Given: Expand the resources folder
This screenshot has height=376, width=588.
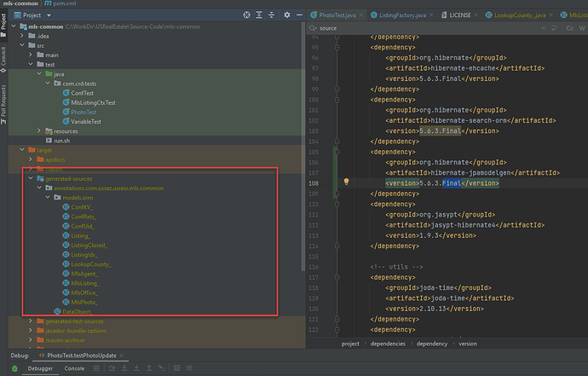Looking at the screenshot, I should pos(39,131).
